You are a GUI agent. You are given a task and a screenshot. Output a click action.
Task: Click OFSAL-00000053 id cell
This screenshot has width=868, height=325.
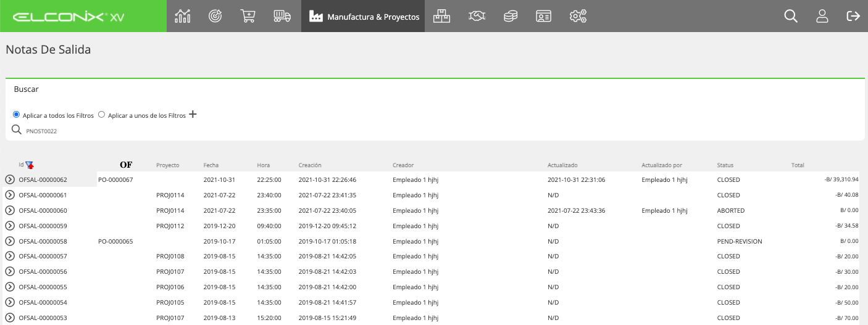tap(43, 318)
